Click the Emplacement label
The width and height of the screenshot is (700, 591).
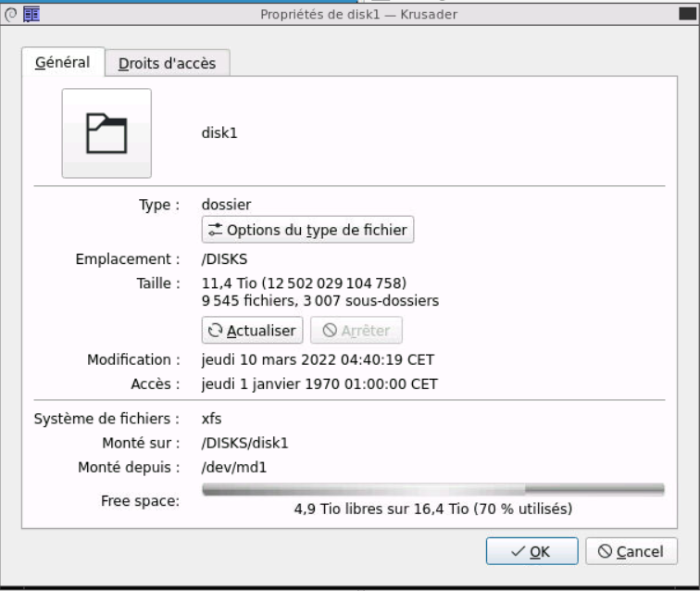128,259
